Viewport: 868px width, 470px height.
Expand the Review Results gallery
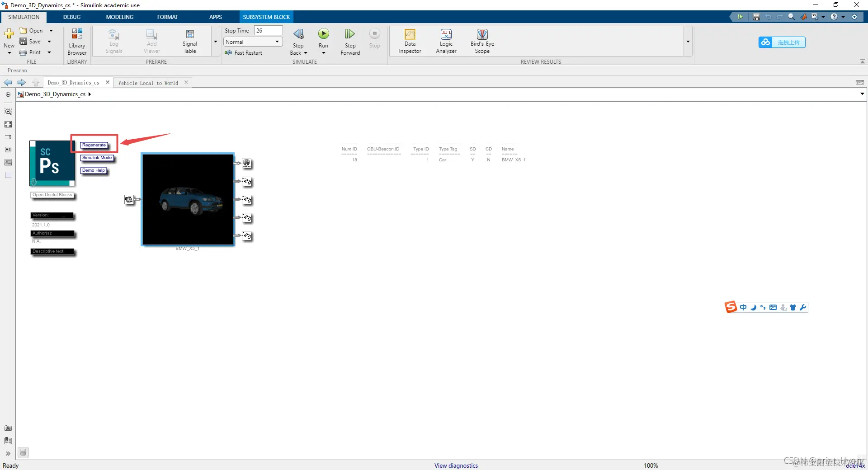688,42
